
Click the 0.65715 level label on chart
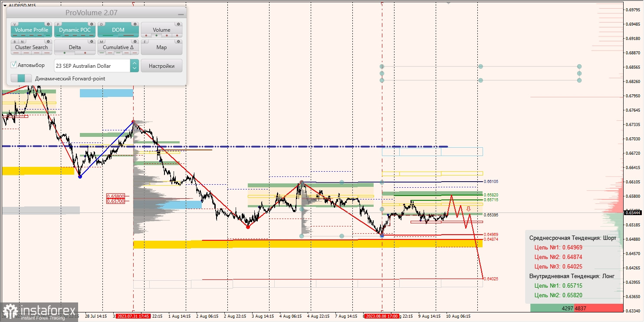[x=491, y=200]
